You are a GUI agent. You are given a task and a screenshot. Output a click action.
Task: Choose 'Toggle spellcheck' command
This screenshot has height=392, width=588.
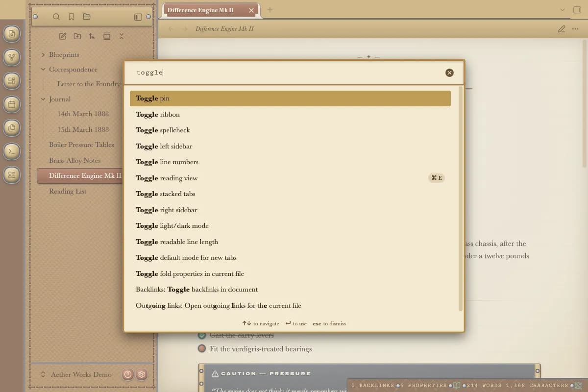coord(290,130)
